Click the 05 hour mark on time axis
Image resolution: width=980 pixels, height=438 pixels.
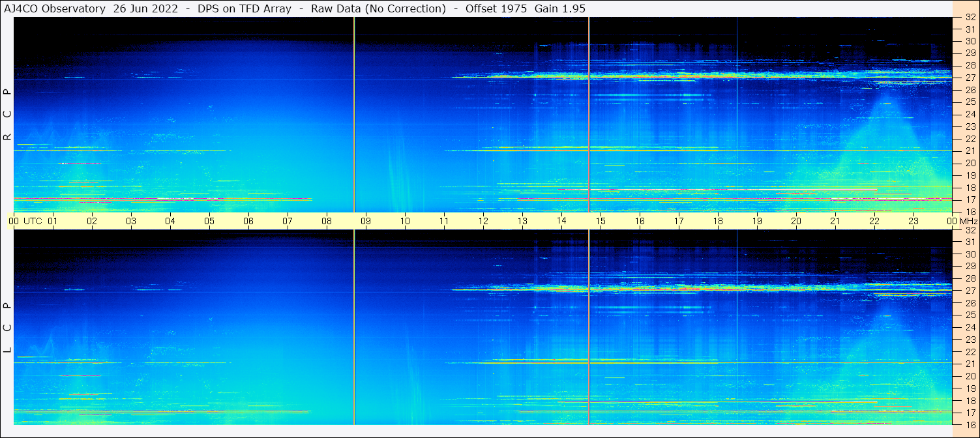(x=209, y=221)
